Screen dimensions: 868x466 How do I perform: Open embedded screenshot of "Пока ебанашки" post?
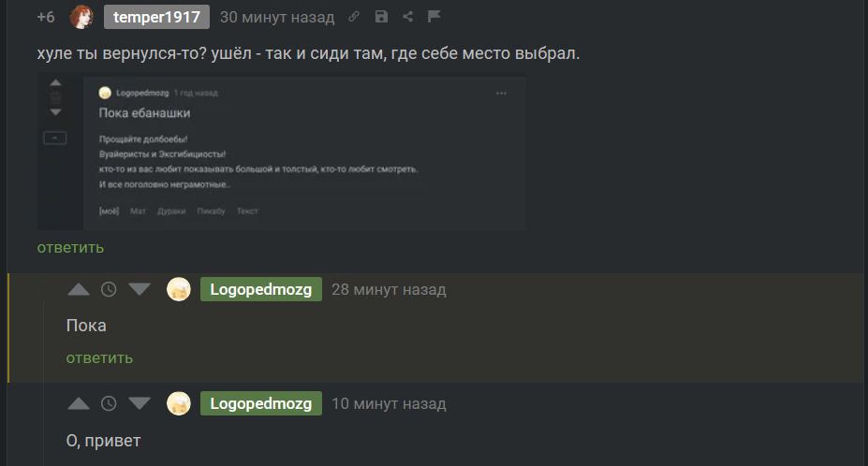[281, 151]
